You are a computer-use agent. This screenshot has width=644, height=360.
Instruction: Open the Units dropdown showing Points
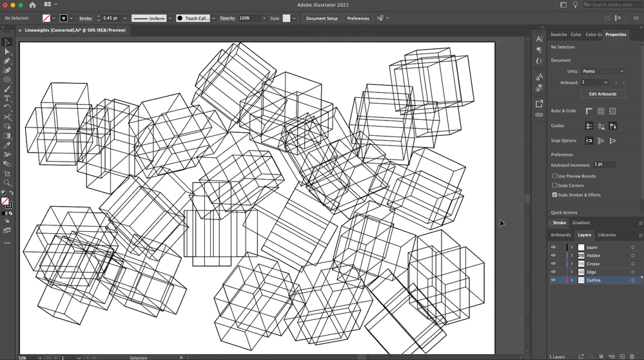[x=603, y=71]
